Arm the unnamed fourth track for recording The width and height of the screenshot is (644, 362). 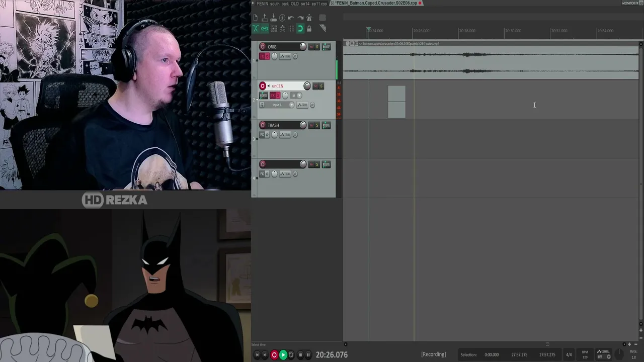[263, 164]
